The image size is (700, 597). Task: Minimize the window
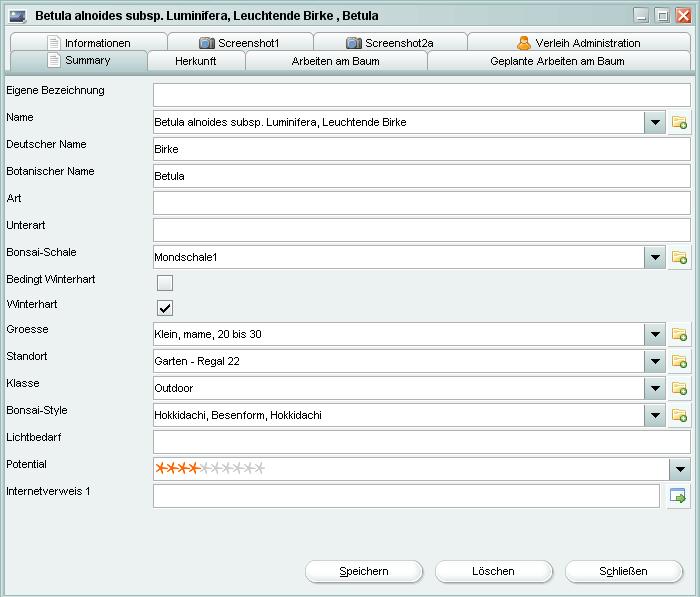pos(641,16)
